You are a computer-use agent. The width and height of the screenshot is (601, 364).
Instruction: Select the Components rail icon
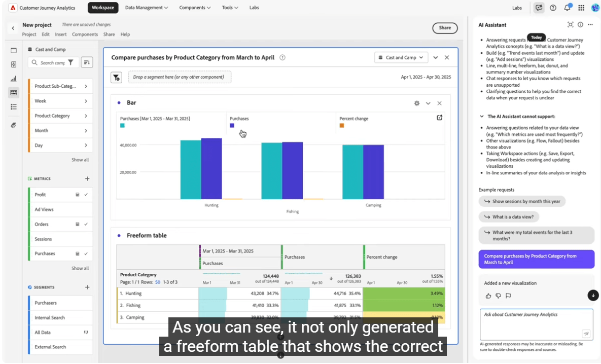click(x=13, y=93)
